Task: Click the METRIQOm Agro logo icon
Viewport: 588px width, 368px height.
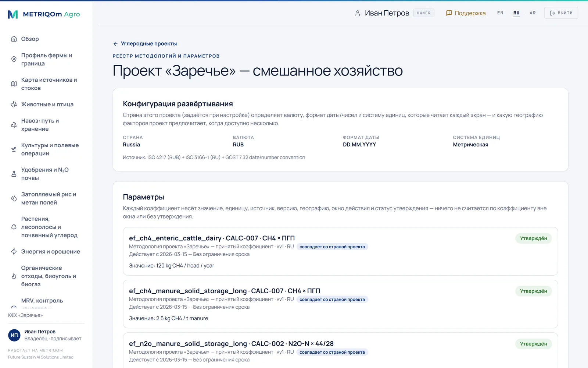Action: 13,14
